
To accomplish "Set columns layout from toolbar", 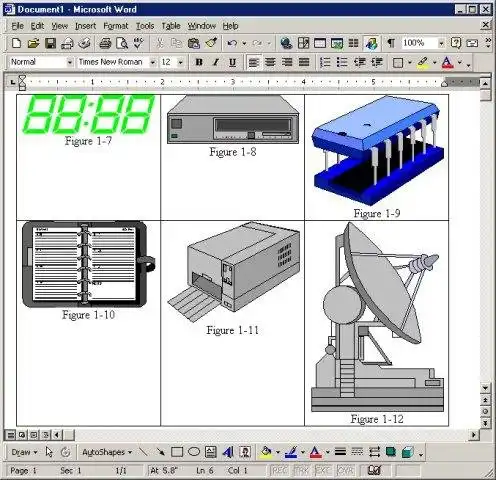I will 353,43.
